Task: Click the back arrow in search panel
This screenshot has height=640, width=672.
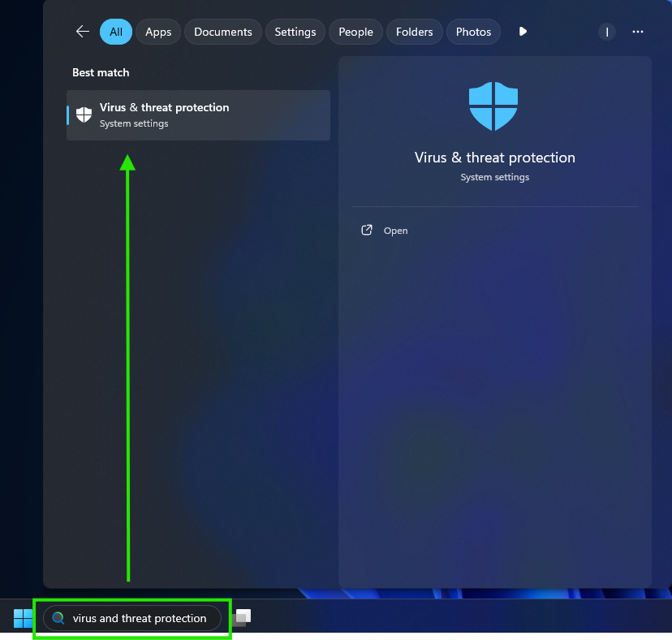Action: coord(82,32)
